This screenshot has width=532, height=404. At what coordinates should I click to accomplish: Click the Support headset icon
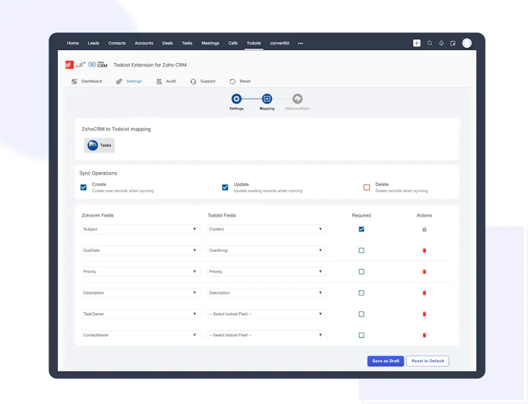[193, 81]
